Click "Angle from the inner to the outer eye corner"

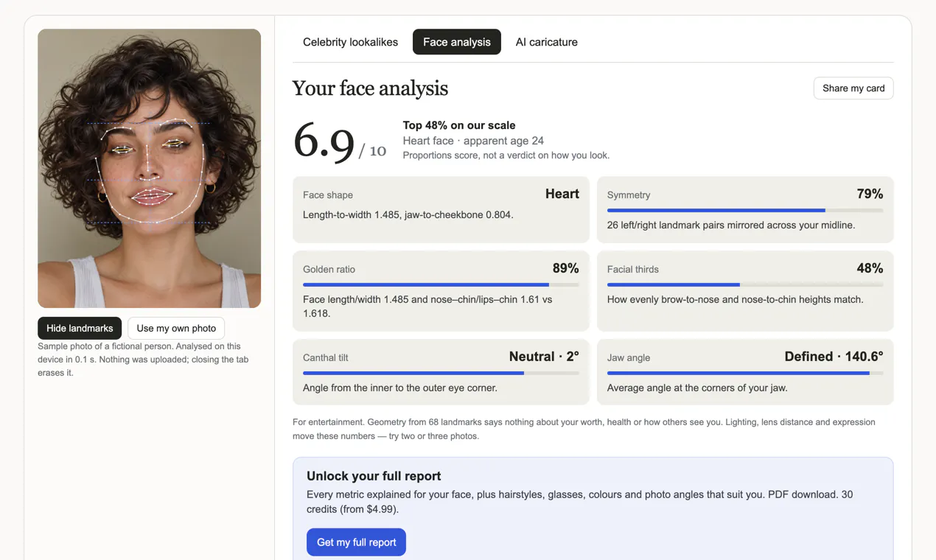coord(400,388)
